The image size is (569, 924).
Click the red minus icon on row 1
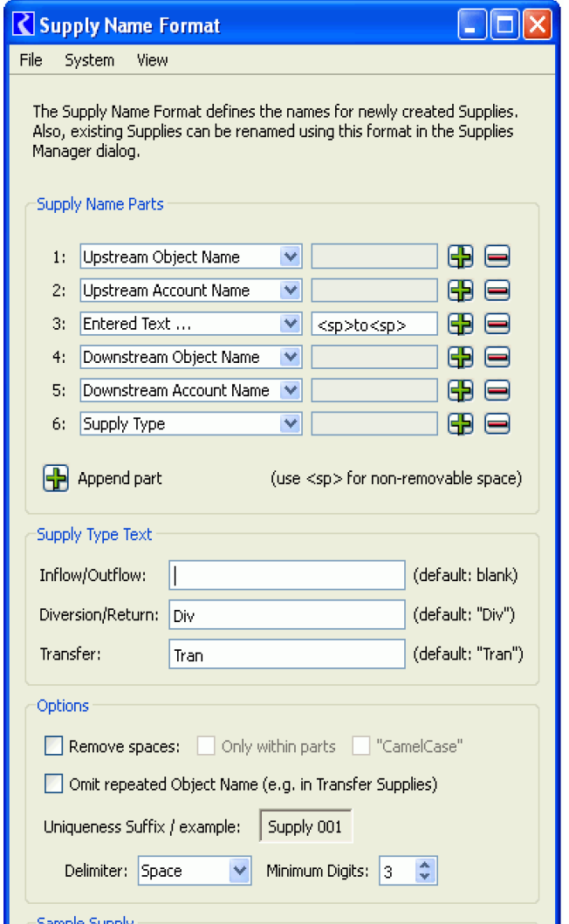pos(497,257)
